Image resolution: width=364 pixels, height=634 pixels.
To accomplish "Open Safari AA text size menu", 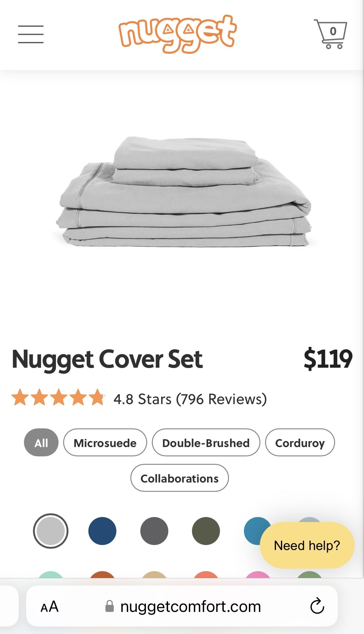I will [49, 606].
